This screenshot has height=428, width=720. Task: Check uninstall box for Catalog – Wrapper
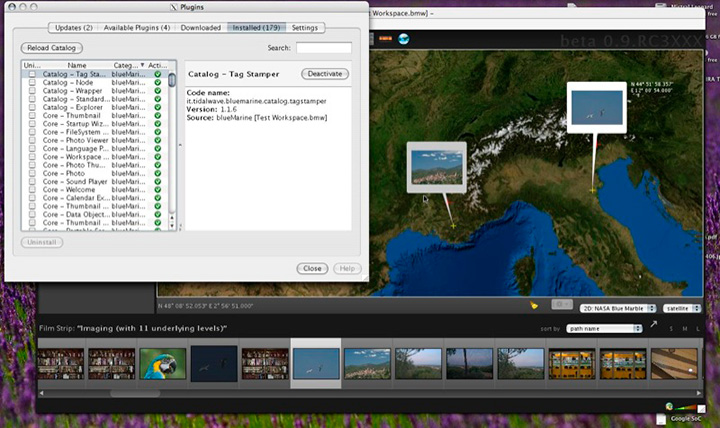(x=32, y=91)
